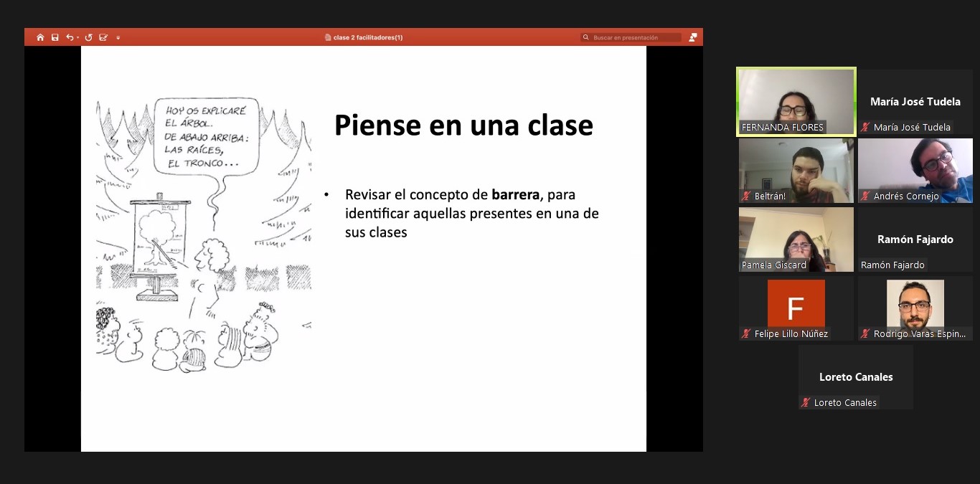Click the Share person icon at top right
The image size is (980, 484).
point(692,37)
